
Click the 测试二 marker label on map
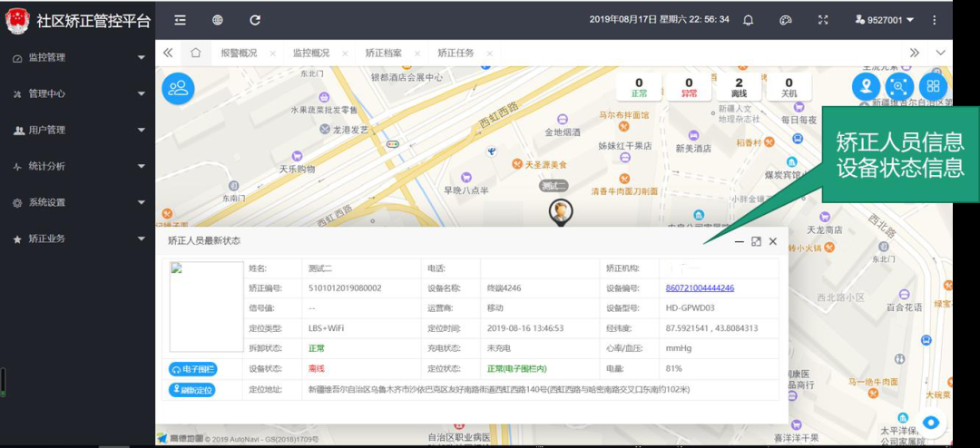pos(554,186)
